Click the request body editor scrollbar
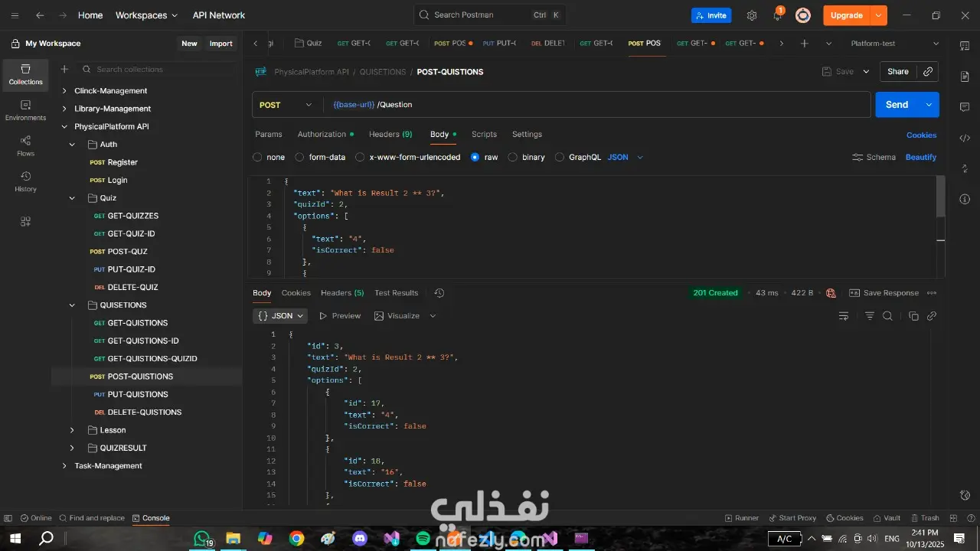 (941, 197)
